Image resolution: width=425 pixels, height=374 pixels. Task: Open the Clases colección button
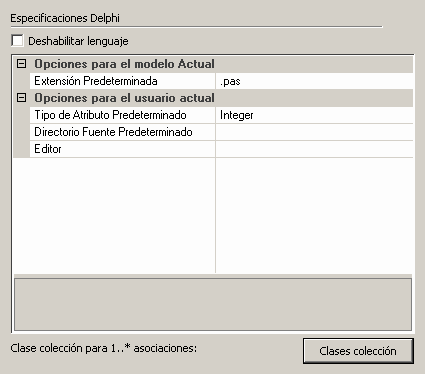click(358, 351)
